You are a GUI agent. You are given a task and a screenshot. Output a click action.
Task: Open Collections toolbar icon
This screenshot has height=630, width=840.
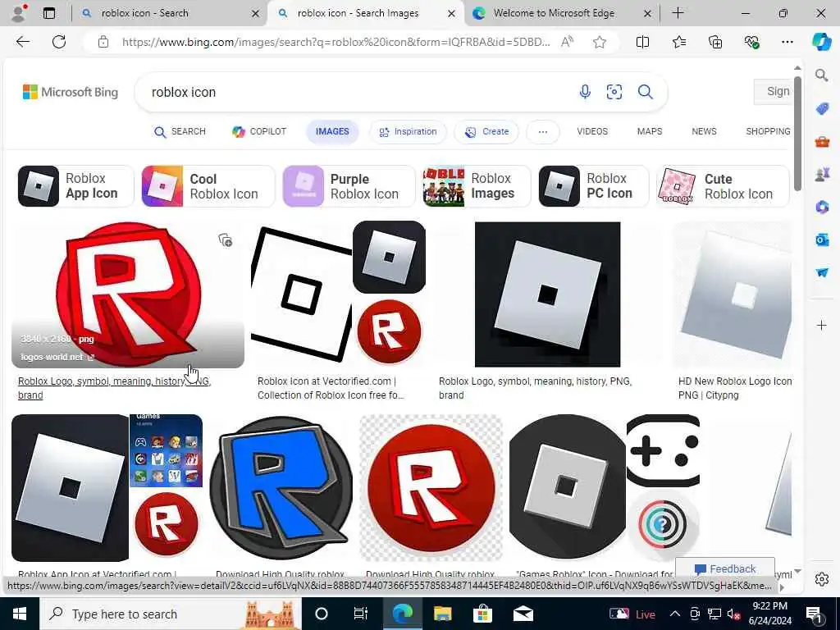click(715, 42)
